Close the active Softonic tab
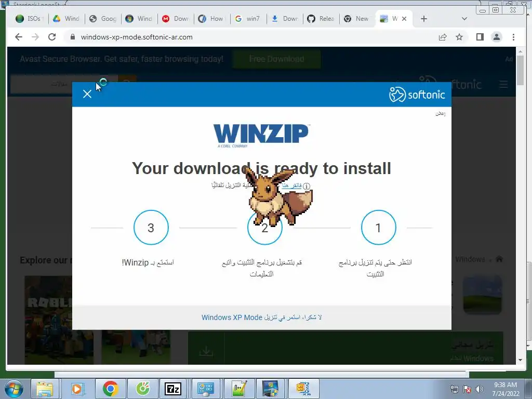532x399 pixels. (x=404, y=19)
